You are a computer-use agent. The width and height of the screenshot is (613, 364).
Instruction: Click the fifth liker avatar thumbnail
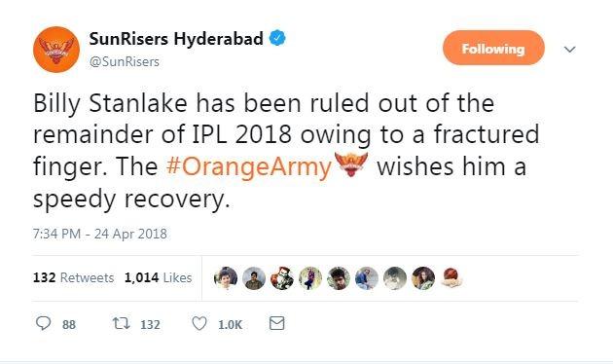[x=339, y=278]
